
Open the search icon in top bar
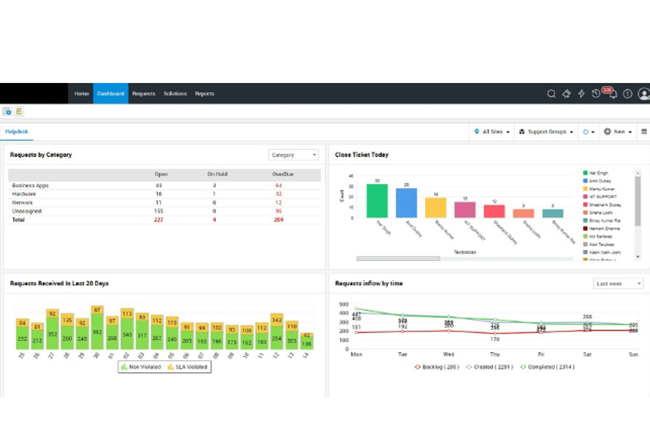[551, 94]
